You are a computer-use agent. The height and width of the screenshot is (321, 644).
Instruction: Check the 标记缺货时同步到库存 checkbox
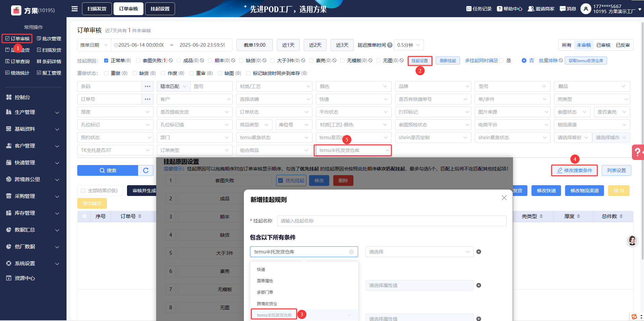coord(248,73)
